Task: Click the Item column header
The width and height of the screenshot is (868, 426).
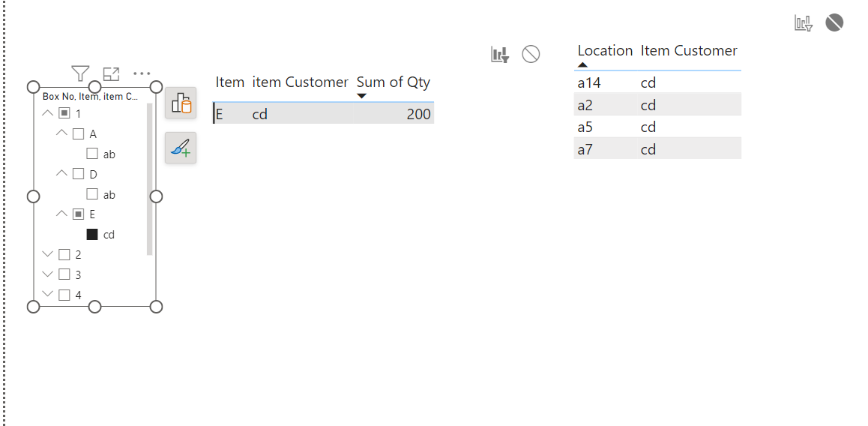Action: [229, 82]
